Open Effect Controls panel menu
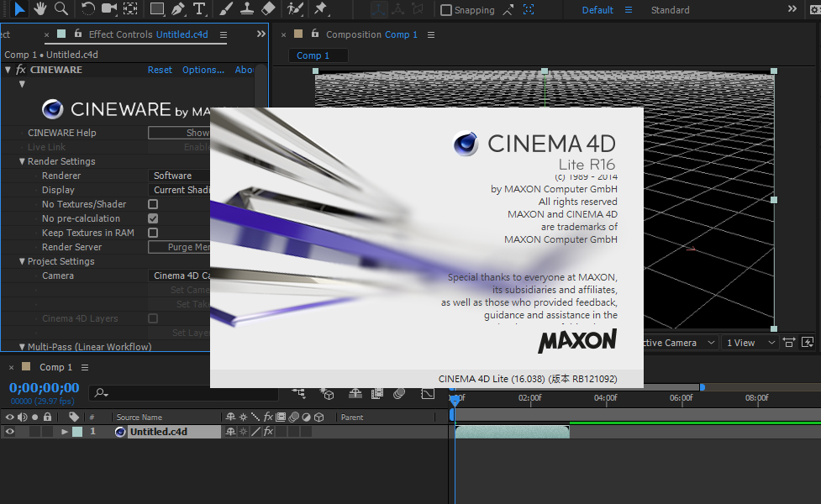 [x=224, y=34]
